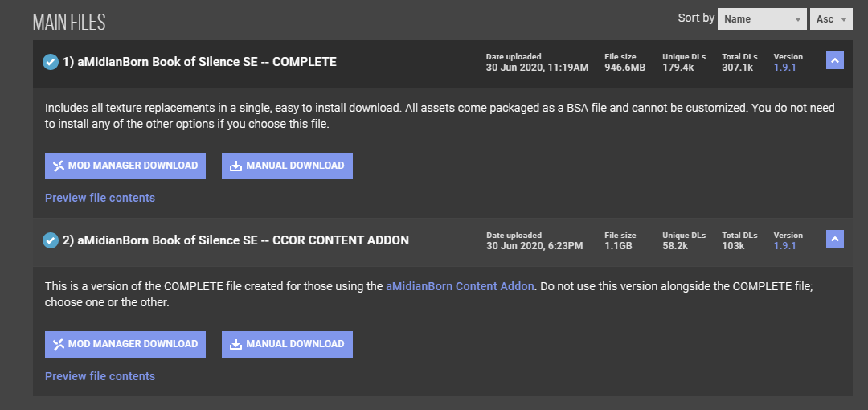Click Manual Download for the COMPLETE file
This screenshot has height=410, width=868.
[287, 166]
